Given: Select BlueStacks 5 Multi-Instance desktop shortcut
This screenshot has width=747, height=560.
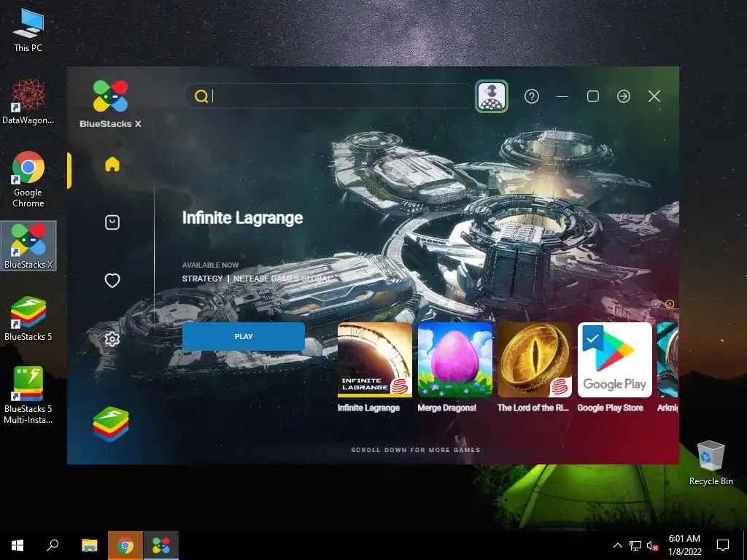Looking at the screenshot, I should pyautogui.click(x=28, y=394).
